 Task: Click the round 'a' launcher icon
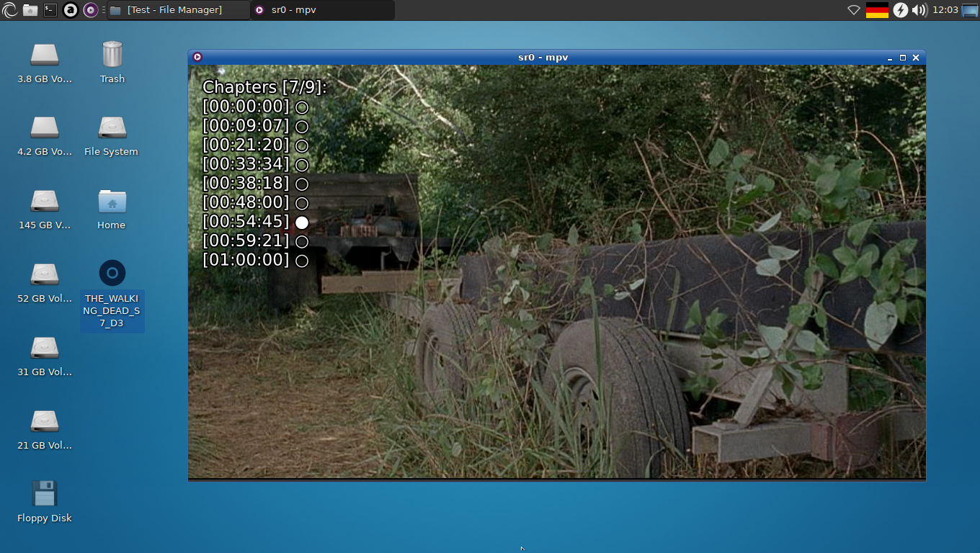pyautogui.click(x=70, y=10)
